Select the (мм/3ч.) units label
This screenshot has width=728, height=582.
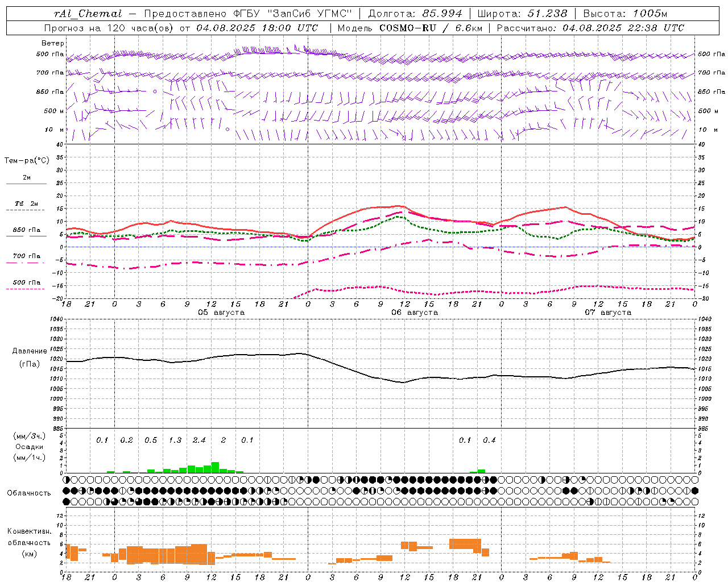pyautogui.click(x=28, y=436)
